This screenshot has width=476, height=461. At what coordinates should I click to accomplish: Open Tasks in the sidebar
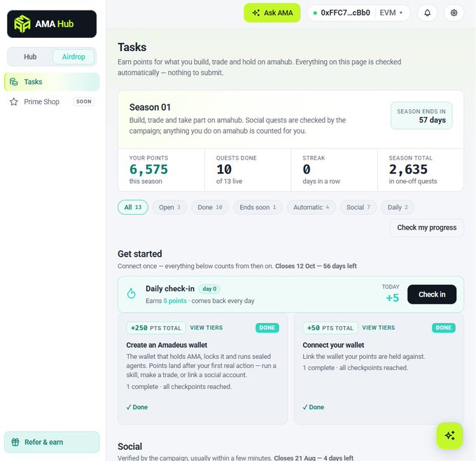pos(52,82)
